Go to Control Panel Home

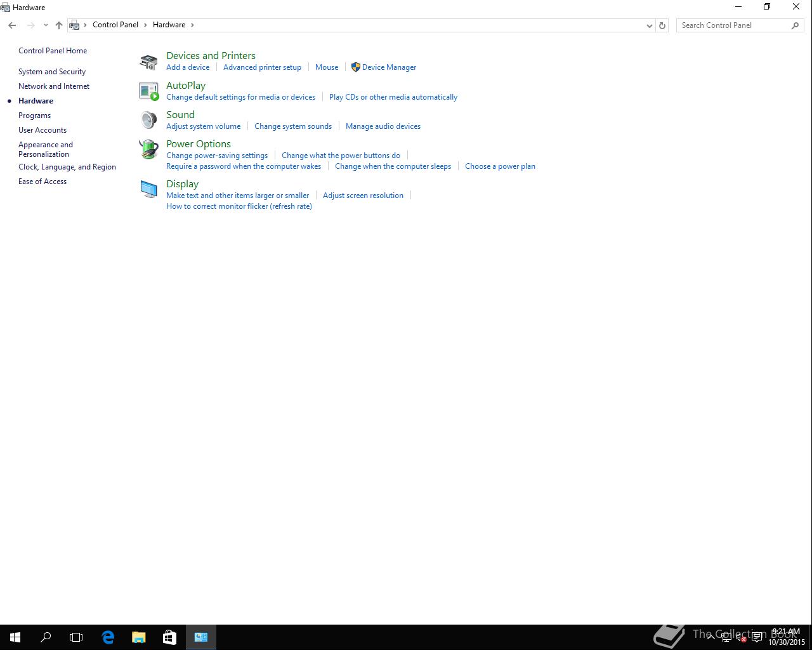[53, 51]
